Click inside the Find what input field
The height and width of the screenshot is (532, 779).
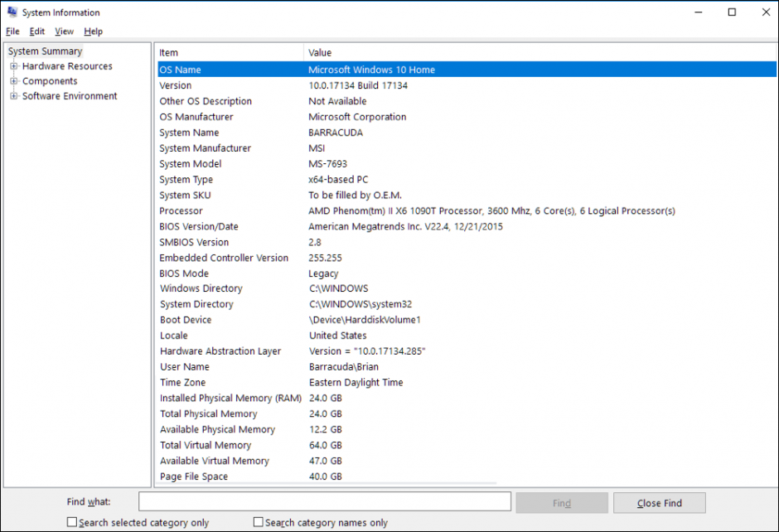point(323,501)
